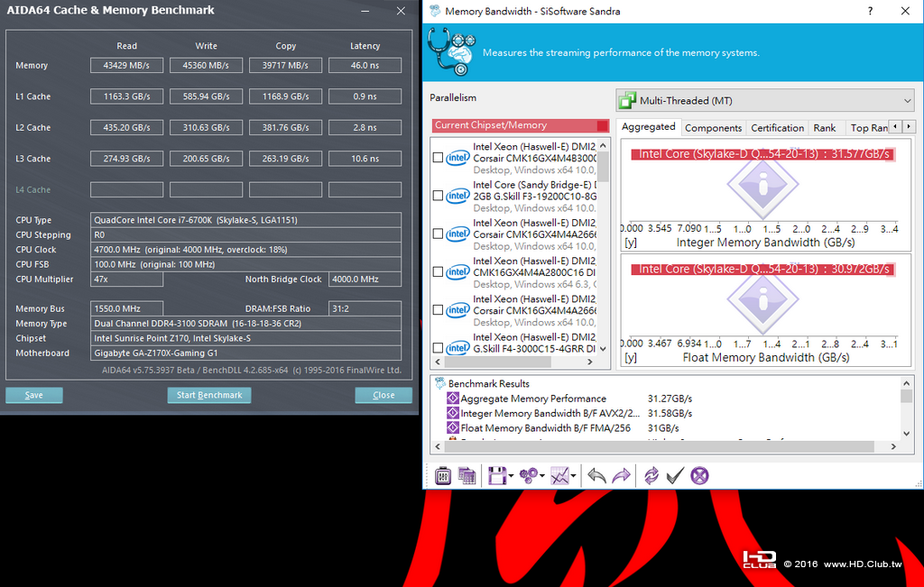
Task: Click the forward arrow icon in Sandra toolbar
Action: (x=621, y=476)
